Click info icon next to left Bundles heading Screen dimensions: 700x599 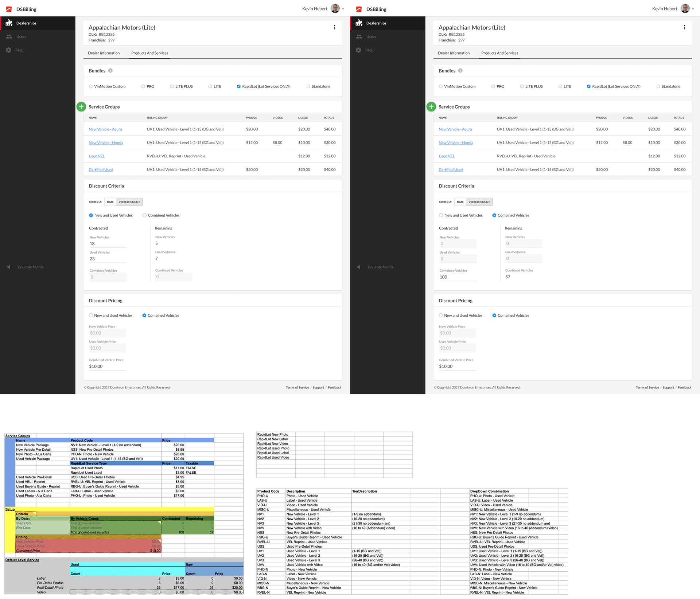click(110, 71)
